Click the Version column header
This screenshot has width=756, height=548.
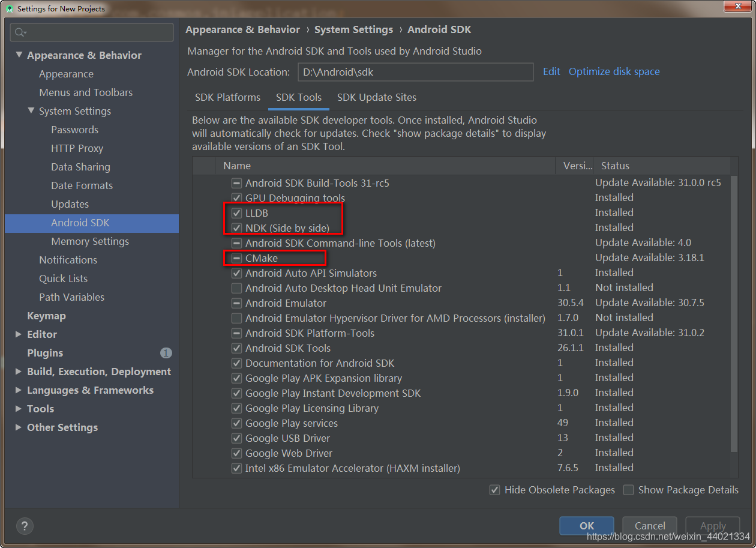[575, 166]
